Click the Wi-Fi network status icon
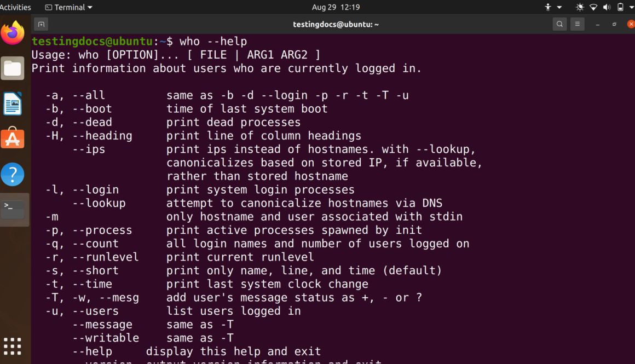The image size is (635, 364). coord(593,7)
